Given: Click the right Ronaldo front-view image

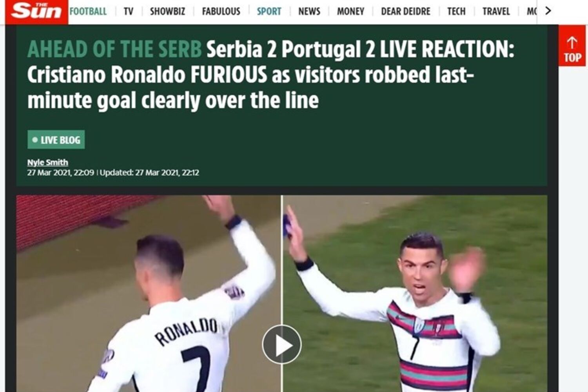Looking at the screenshot, I should 415,293.
